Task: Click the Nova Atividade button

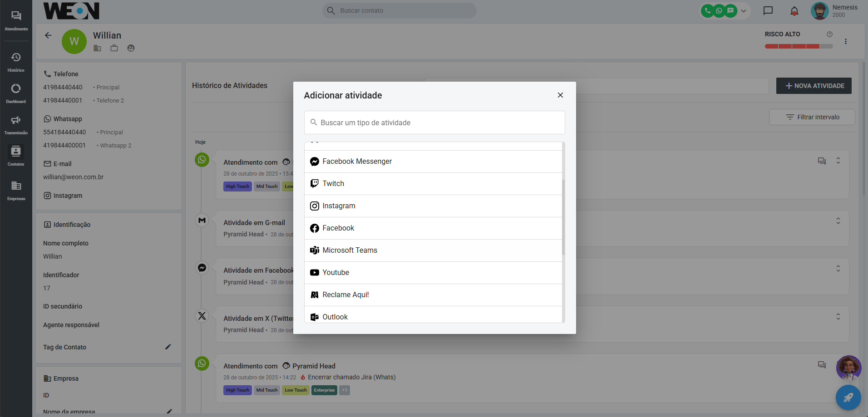Action: point(814,86)
